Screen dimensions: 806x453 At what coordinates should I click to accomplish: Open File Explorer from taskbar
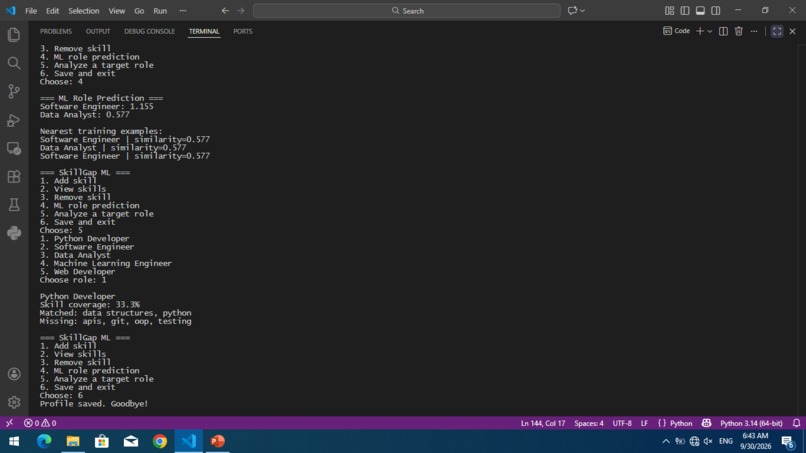tap(73, 441)
